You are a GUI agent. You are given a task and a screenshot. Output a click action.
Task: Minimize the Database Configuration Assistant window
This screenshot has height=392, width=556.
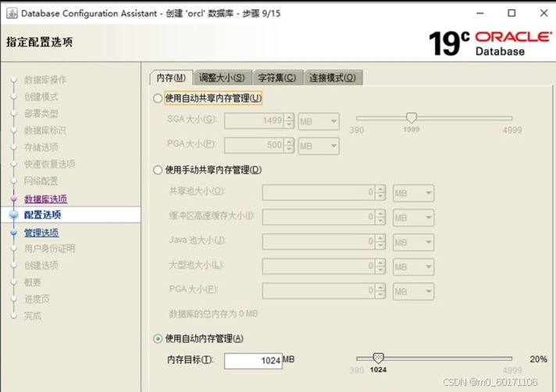[480, 13]
